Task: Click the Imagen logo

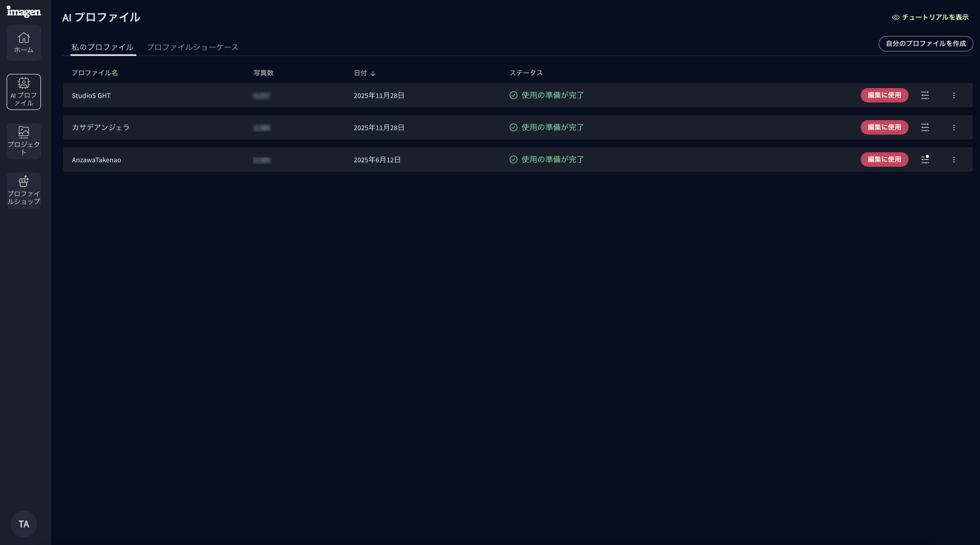Action: tap(24, 12)
